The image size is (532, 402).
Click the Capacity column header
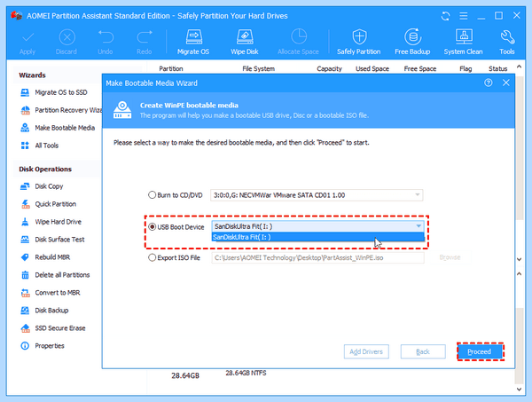[x=330, y=68]
